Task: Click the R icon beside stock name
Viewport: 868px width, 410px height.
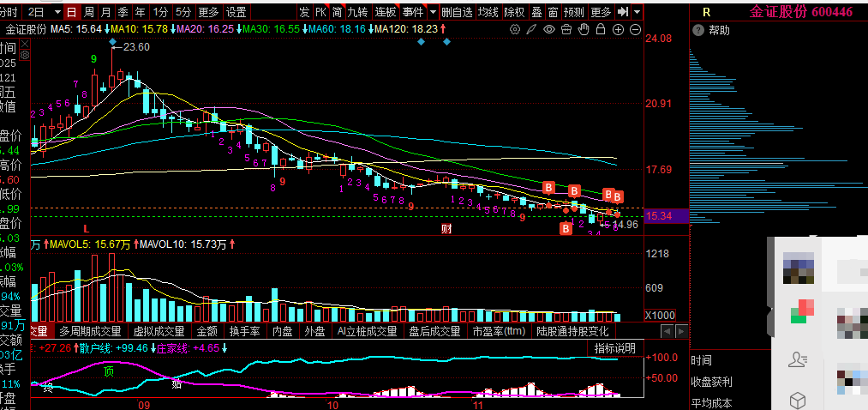Action: coord(706,12)
